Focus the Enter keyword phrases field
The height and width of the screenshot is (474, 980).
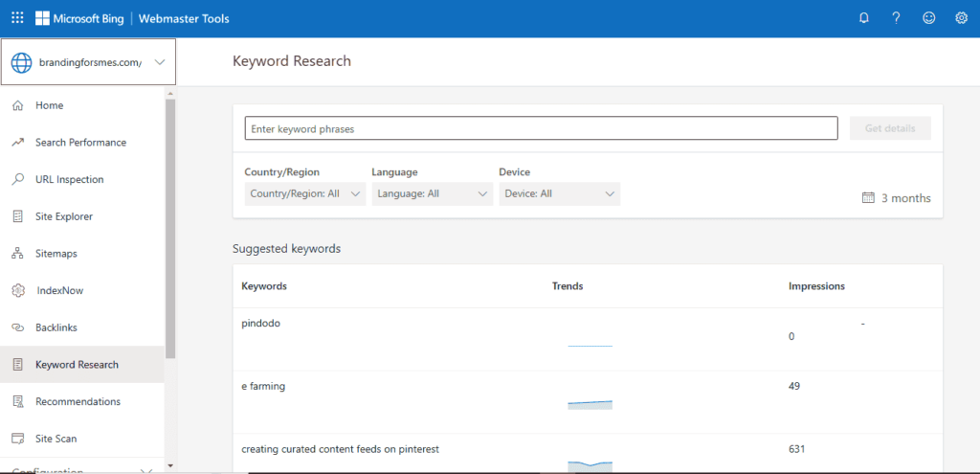click(542, 128)
